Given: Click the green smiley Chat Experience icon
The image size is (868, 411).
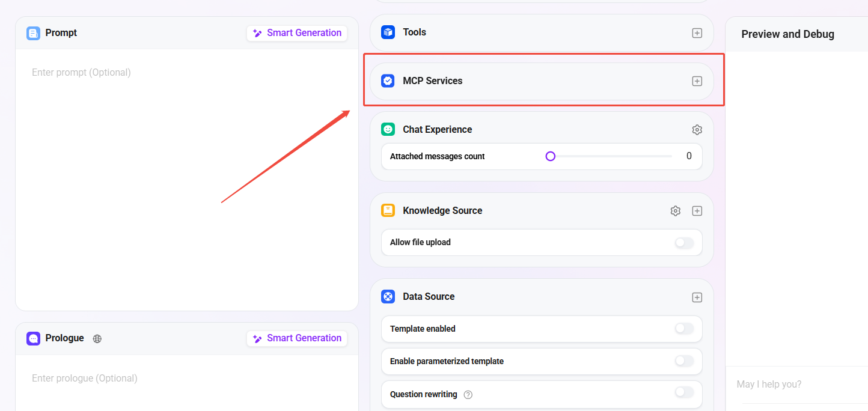Looking at the screenshot, I should pyautogui.click(x=388, y=130).
